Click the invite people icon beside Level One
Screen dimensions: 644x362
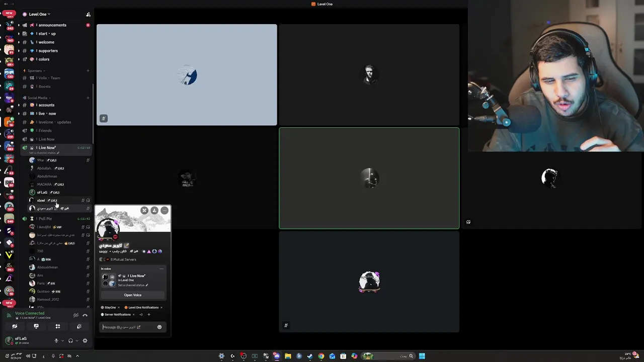[x=88, y=14]
